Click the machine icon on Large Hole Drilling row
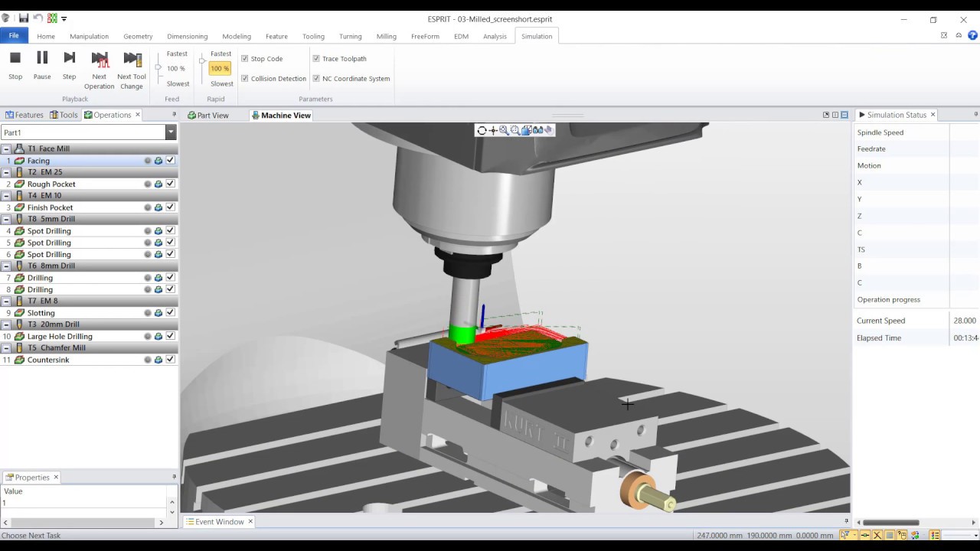 [158, 336]
